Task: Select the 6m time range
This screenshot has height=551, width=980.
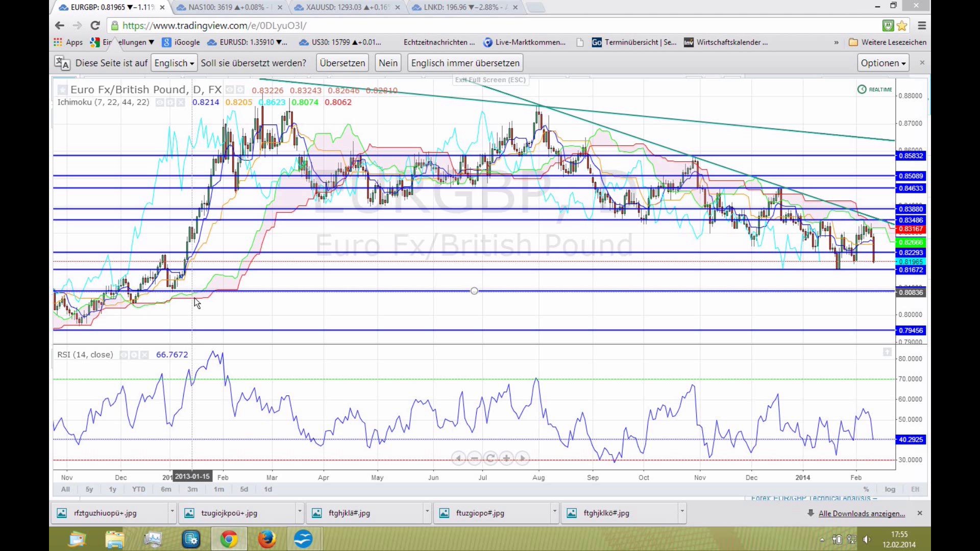Action: 166,489
